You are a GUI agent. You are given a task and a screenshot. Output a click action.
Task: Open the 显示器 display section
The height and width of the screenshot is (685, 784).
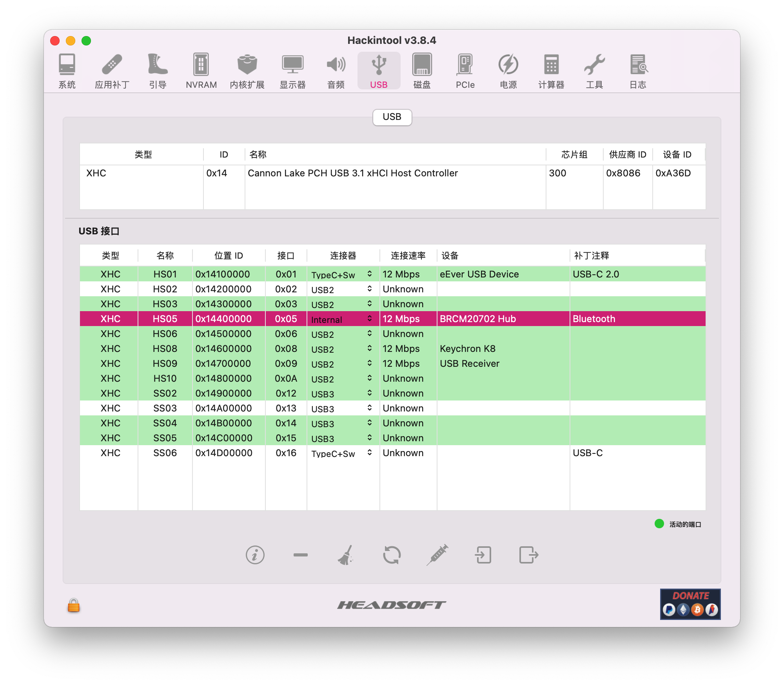292,71
